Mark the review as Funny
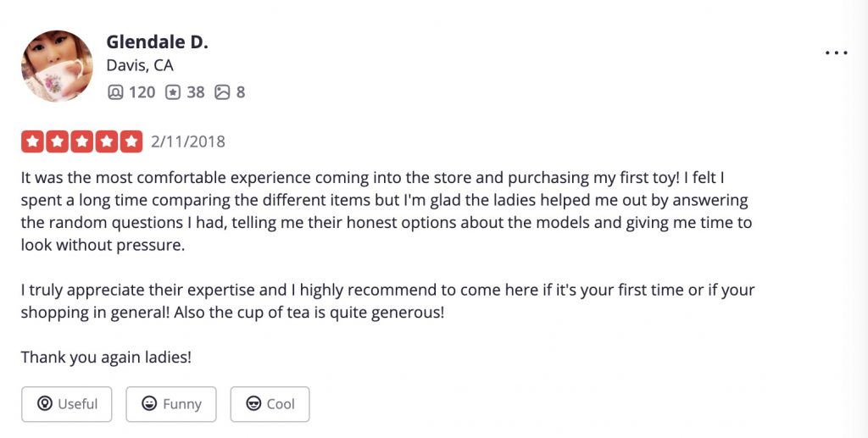The height and width of the screenshot is (438, 868). pos(171,404)
